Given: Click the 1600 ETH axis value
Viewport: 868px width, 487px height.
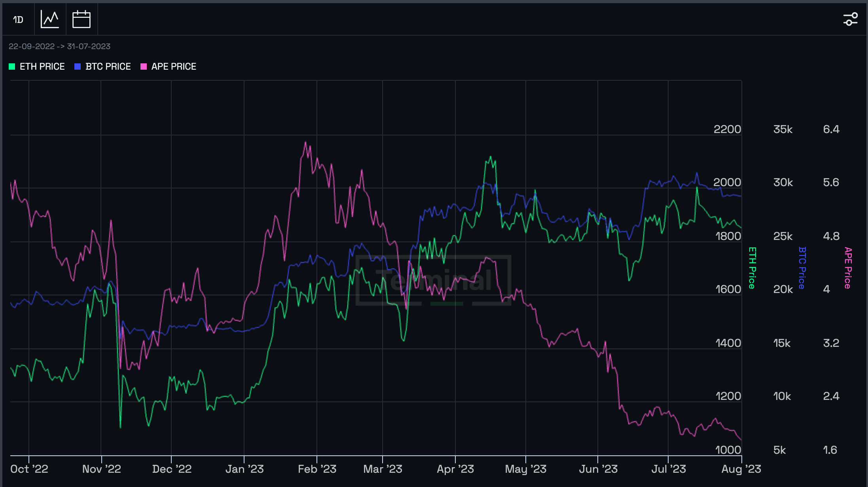Looking at the screenshot, I should (x=728, y=289).
